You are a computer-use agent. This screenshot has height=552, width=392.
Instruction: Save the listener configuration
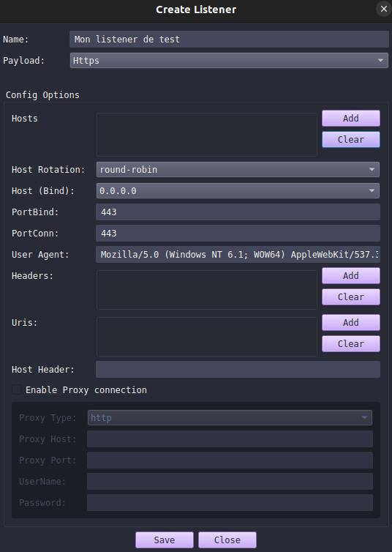tap(164, 540)
